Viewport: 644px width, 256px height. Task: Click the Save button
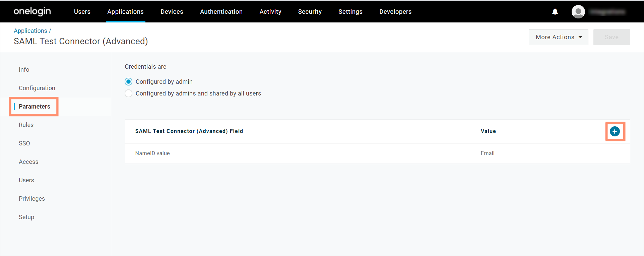pos(611,37)
